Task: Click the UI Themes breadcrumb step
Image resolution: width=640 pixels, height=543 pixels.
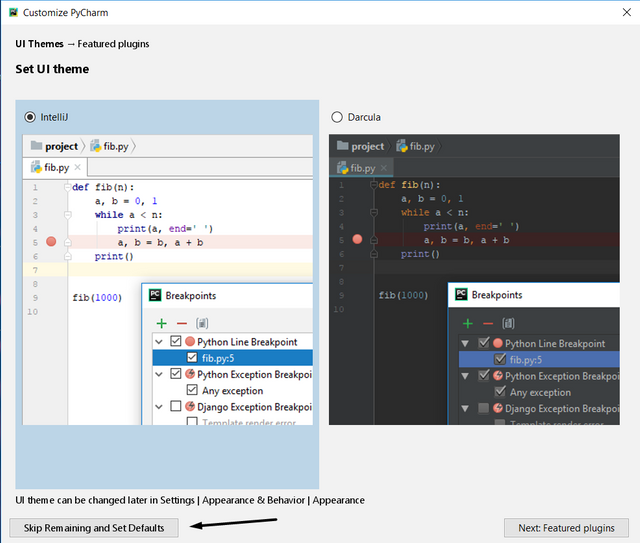Action: (x=40, y=44)
